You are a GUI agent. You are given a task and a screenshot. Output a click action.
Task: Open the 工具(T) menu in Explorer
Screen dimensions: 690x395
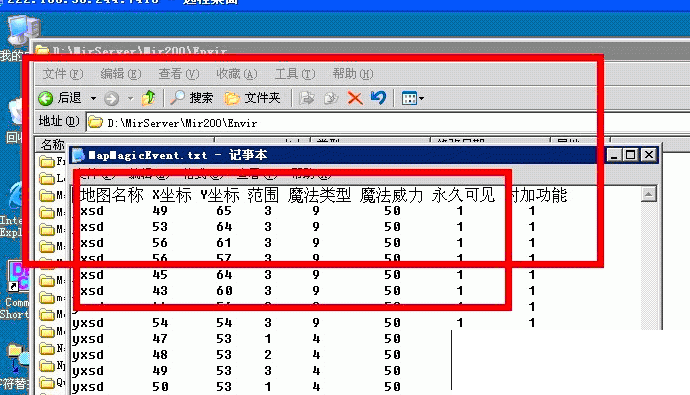pos(295,74)
